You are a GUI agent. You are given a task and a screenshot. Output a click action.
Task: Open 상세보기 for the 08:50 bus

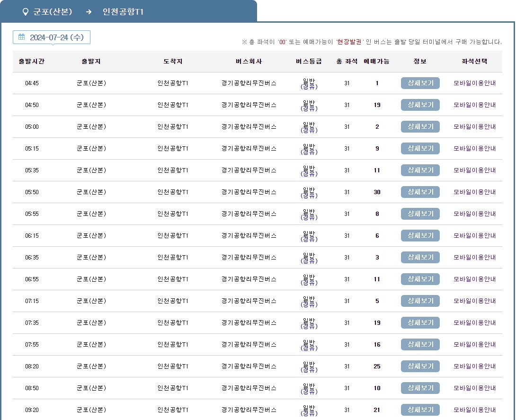[x=420, y=388]
